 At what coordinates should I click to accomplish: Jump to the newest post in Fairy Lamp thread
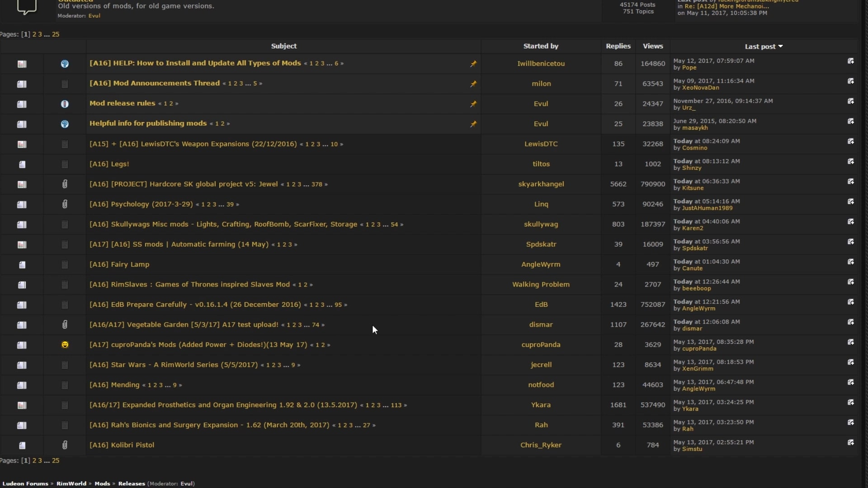pyautogui.click(x=852, y=262)
